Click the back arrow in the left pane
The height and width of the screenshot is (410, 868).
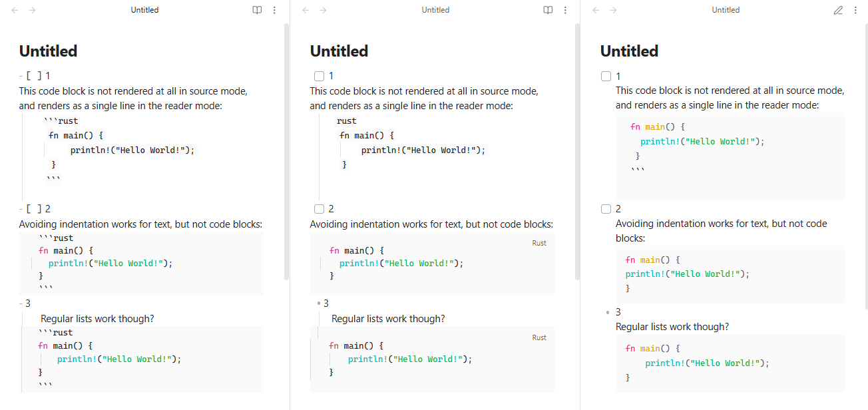[15, 10]
